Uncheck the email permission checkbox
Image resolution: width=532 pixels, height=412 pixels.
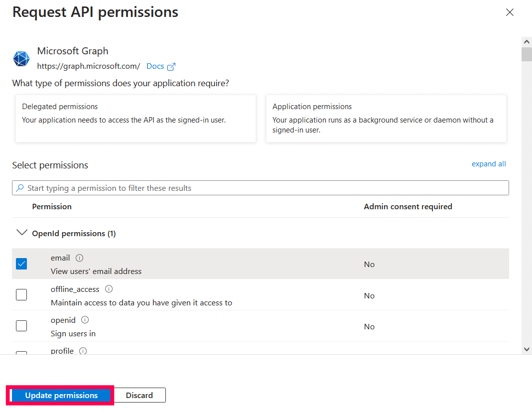[x=21, y=264]
